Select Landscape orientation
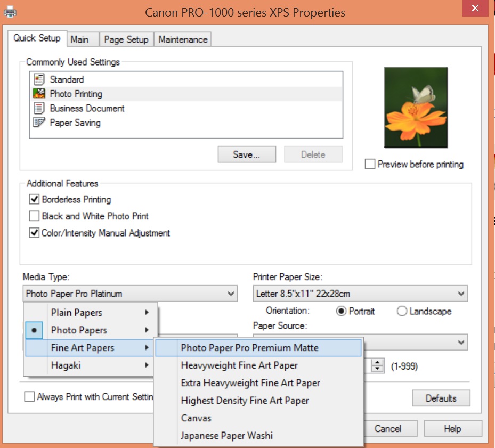Viewport: 495px width, 448px height. 402,311
